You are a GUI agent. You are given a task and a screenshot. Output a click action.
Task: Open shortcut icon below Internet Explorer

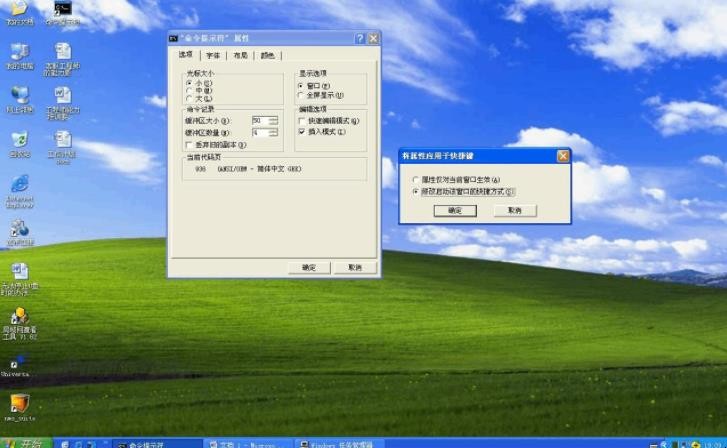pyautogui.click(x=19, y=233)
